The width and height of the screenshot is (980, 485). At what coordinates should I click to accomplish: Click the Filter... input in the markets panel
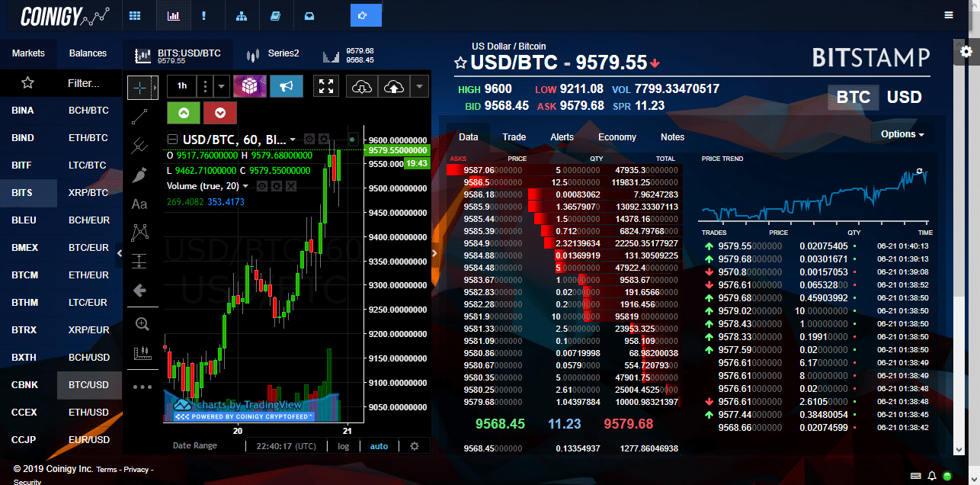(x=84, y=83)
